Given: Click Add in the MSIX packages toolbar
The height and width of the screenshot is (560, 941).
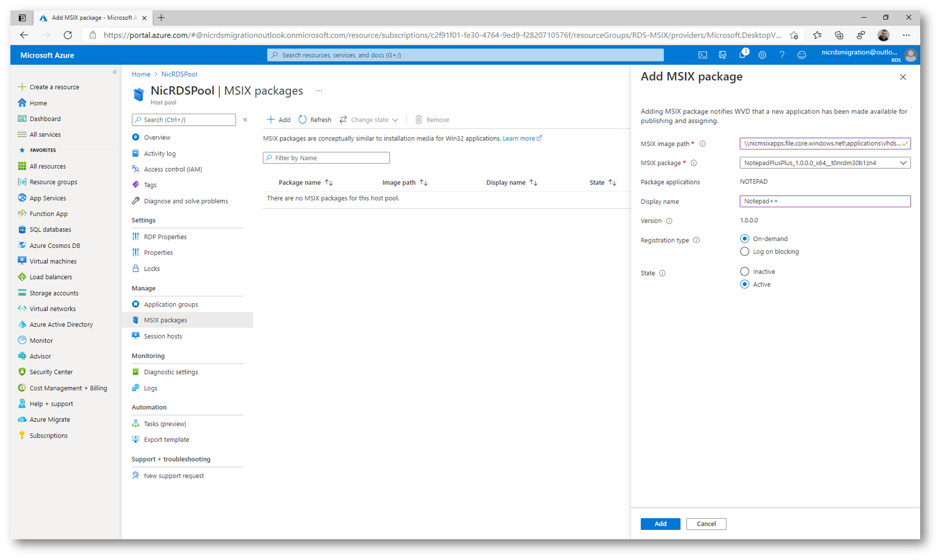Looking at the screenshot, I should point(279,120).
